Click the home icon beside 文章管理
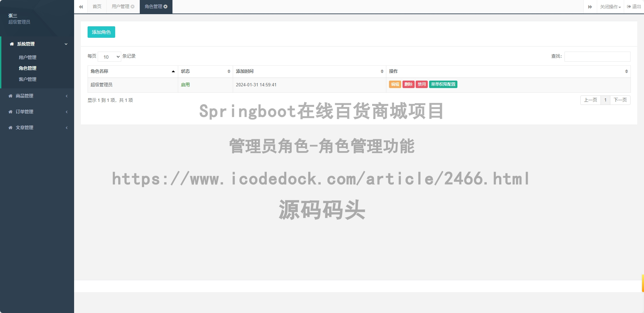The height and width of the screenshot is (313, 644). tap(10, 127)
